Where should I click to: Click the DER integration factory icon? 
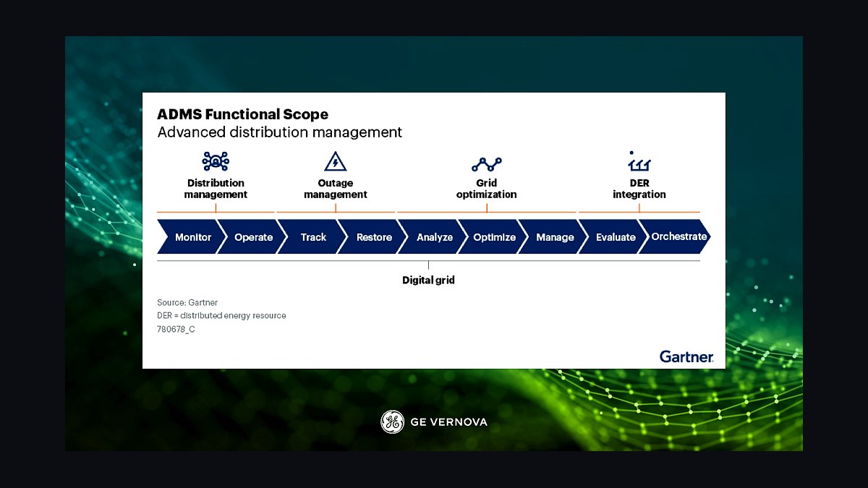coord(639,161)
